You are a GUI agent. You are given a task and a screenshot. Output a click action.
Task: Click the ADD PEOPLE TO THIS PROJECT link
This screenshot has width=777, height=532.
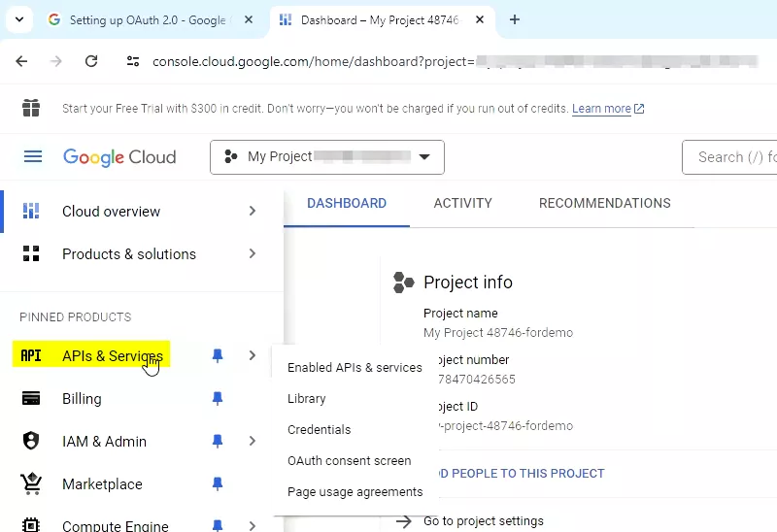(x=522, y=474)
